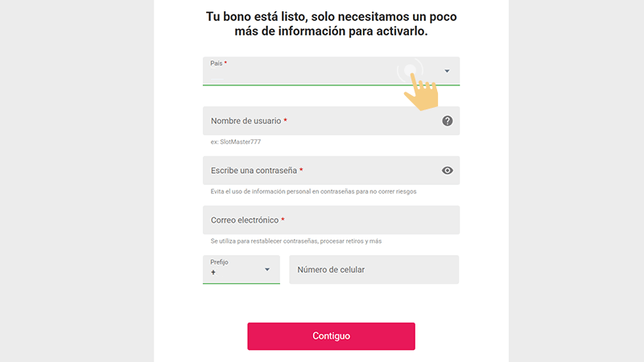
Task: Open the username help question-mark icon
Action: point(448,121)
